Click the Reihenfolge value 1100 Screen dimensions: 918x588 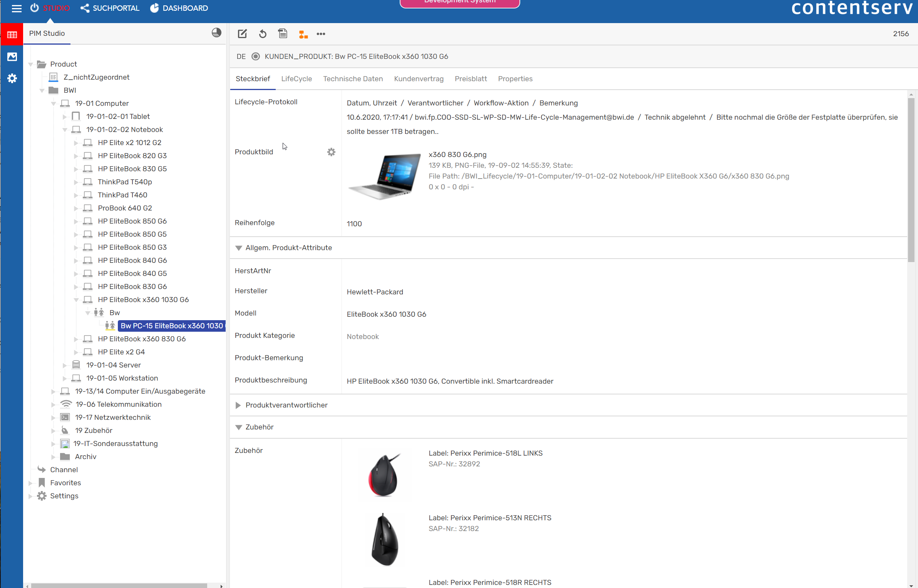tap(354, 224)
